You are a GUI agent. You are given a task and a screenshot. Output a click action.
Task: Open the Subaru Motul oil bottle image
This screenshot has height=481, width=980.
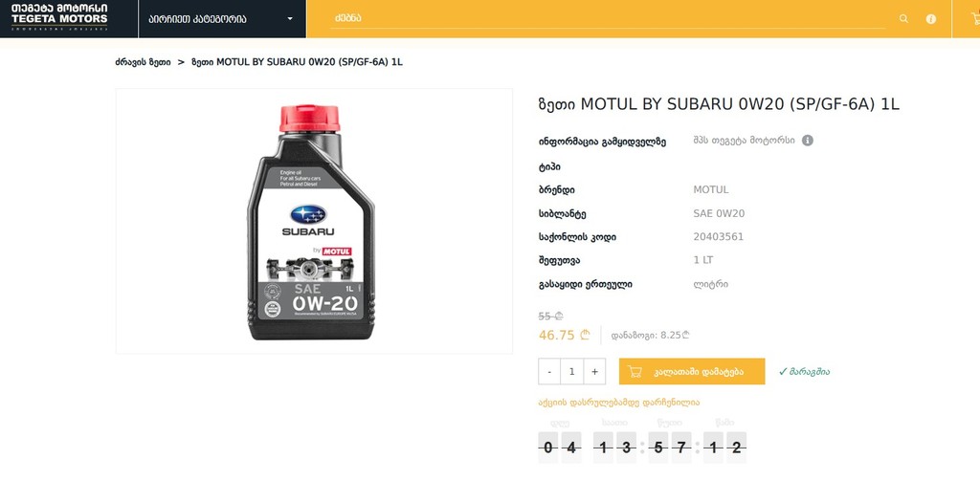[x=313, y=221]
